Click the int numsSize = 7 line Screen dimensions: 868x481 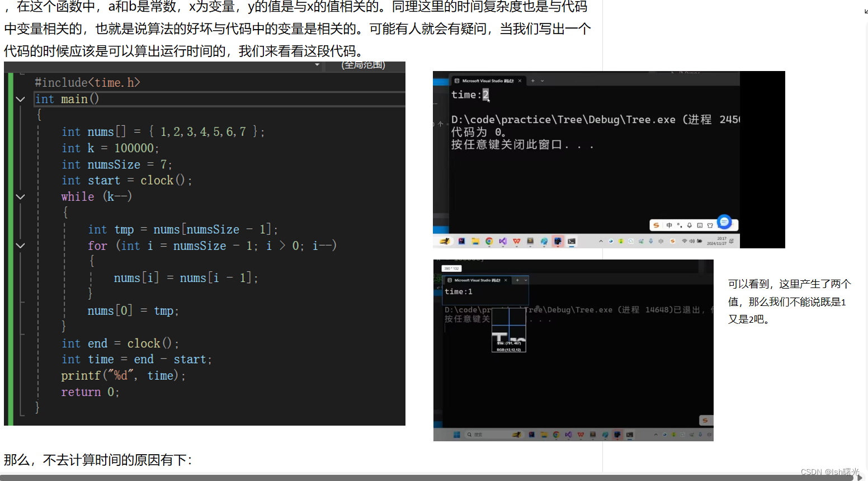tap(117, 164)
